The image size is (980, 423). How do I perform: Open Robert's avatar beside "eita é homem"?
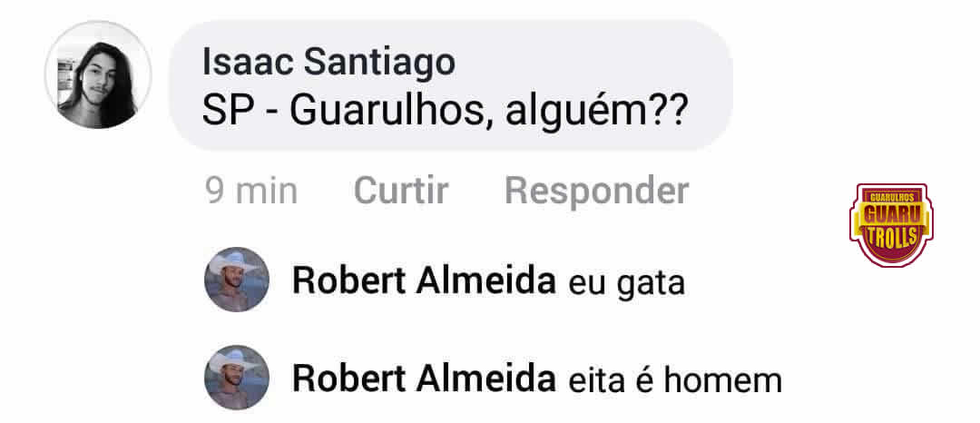237,378
